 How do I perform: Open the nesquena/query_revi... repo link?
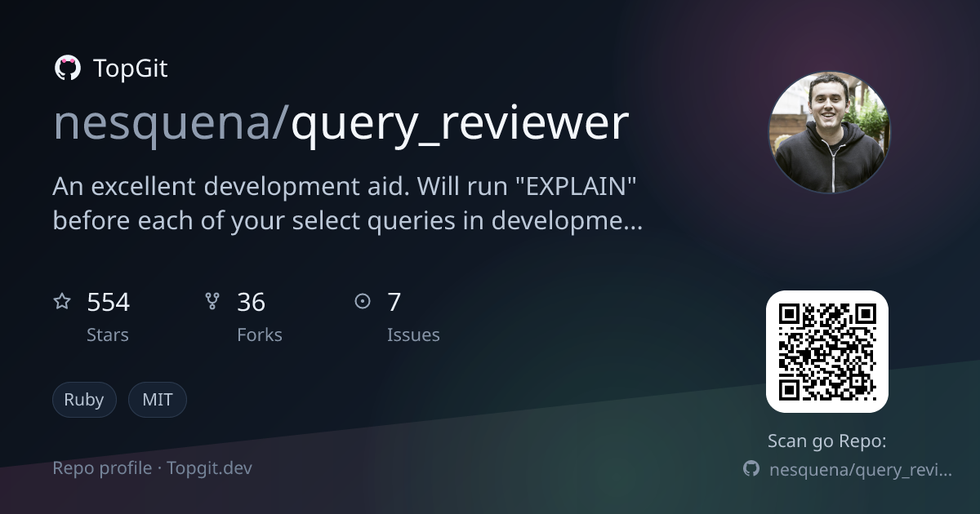click(x=862, y=470)
